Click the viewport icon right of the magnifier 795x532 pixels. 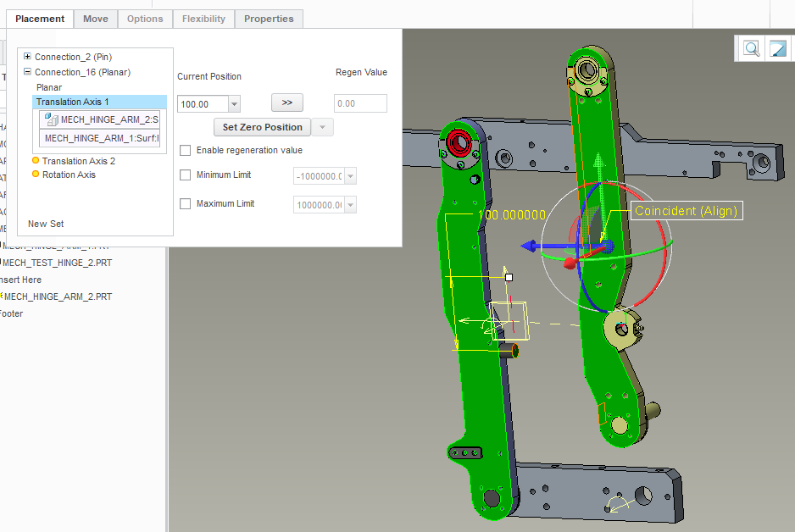[x=777, y=48]
